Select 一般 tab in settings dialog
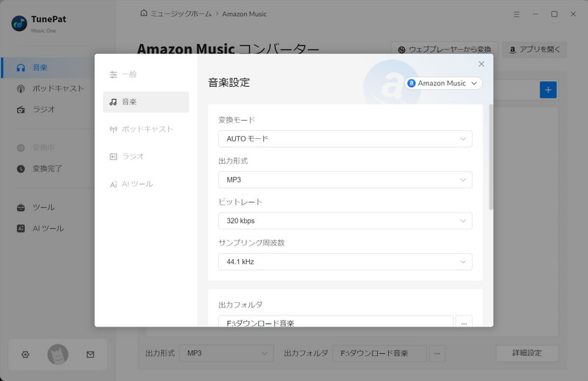 (146, 74)
